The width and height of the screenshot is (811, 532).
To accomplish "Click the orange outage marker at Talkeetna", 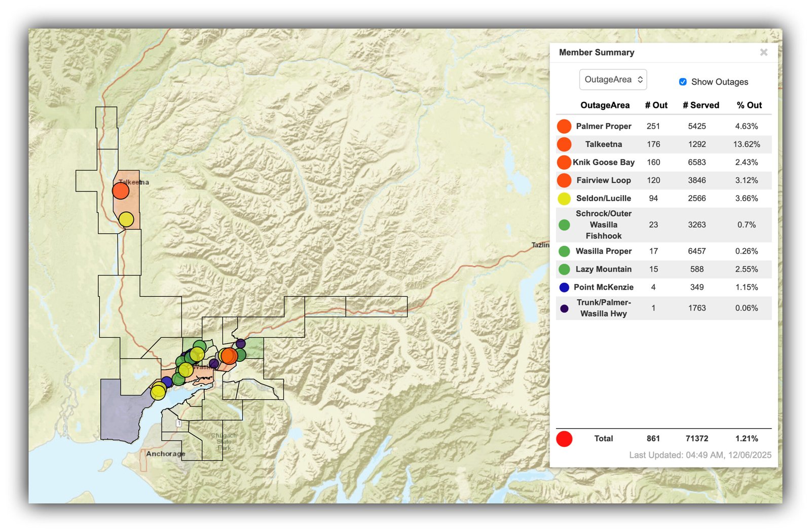I will click(x=121, y=191).
